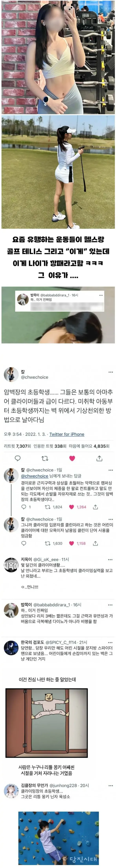Toggle the pink heart on main tweet
This screenshot has width=118, height=868.
72,458
